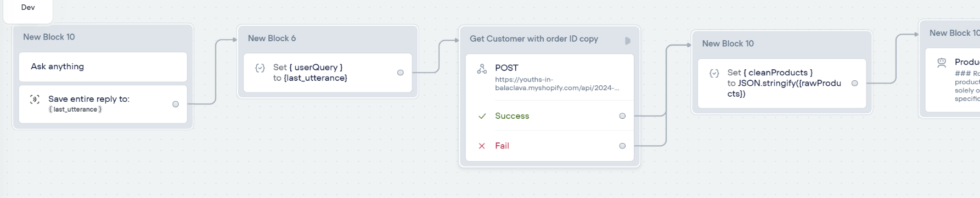980x198 pixels.
Task: Click the AI agent icon in the rightmost block
Action: (942, 63)
